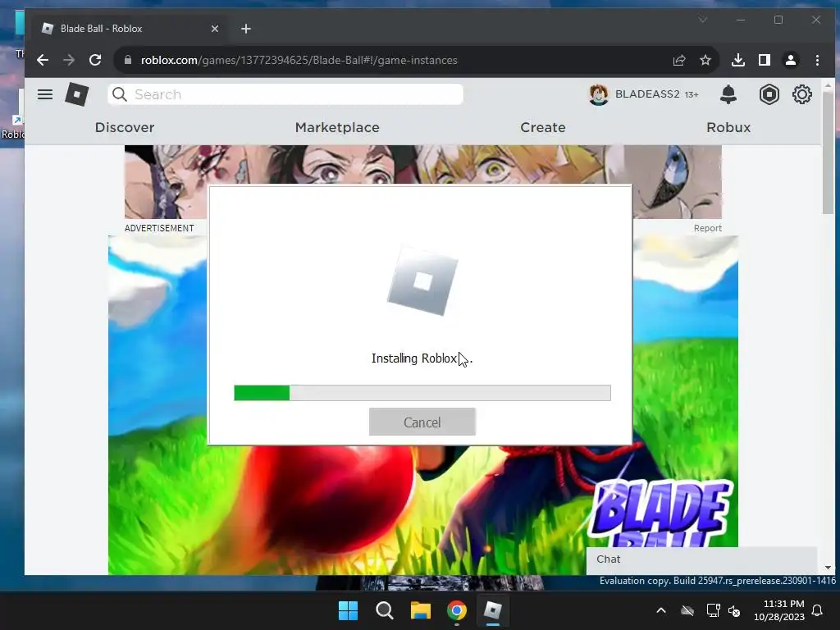Select the Blade Ball - Roblox tab
Screen dimensions: 840x630
pyautogui.click(x=129, y=29)
